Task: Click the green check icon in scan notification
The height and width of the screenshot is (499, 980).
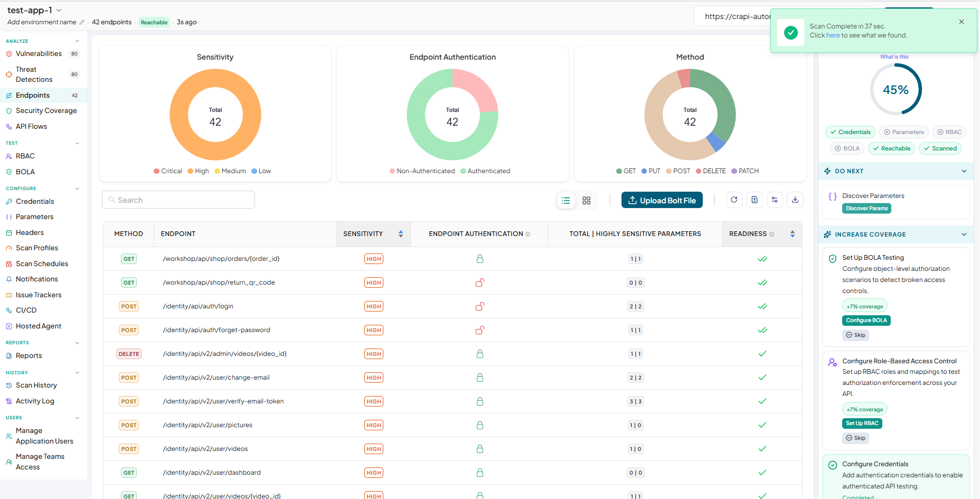Action: [x=790, y=33]
